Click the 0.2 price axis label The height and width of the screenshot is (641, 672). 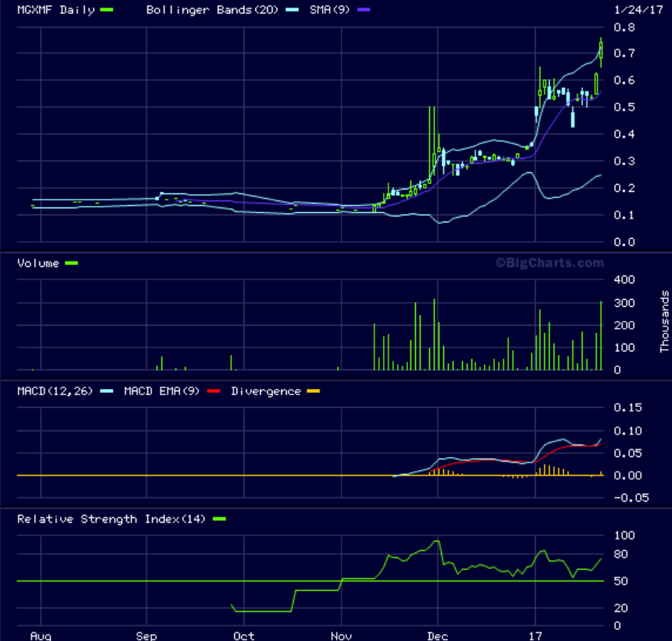[624, 188]
